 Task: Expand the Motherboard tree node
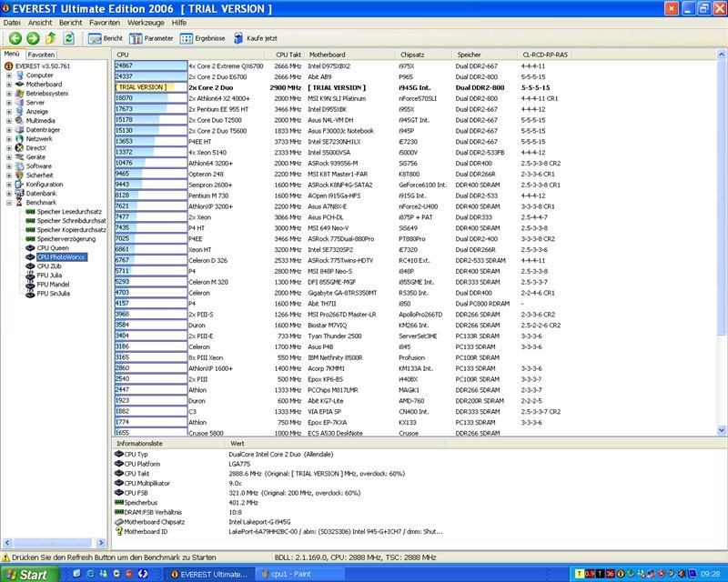point(9,85)
